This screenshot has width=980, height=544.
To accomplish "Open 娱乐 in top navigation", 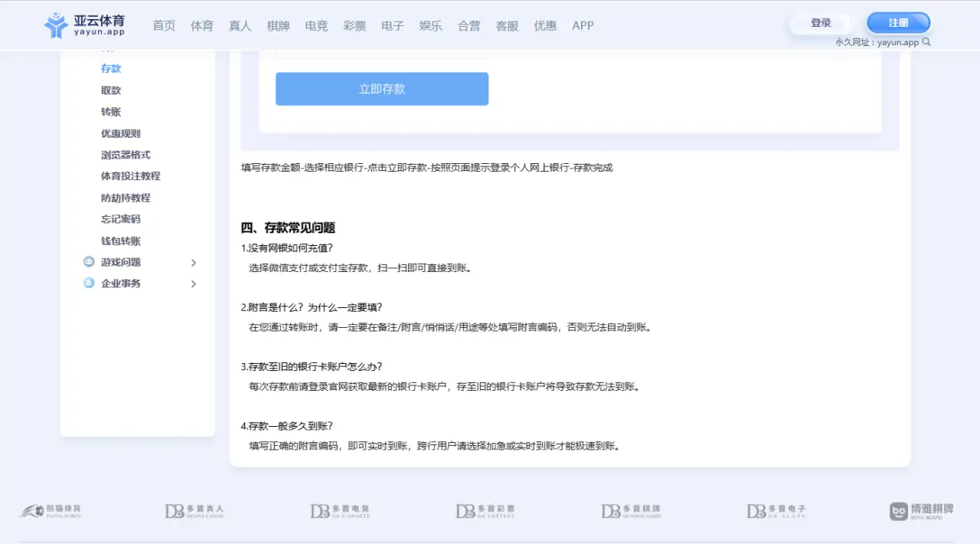I will tap(431, 25).
